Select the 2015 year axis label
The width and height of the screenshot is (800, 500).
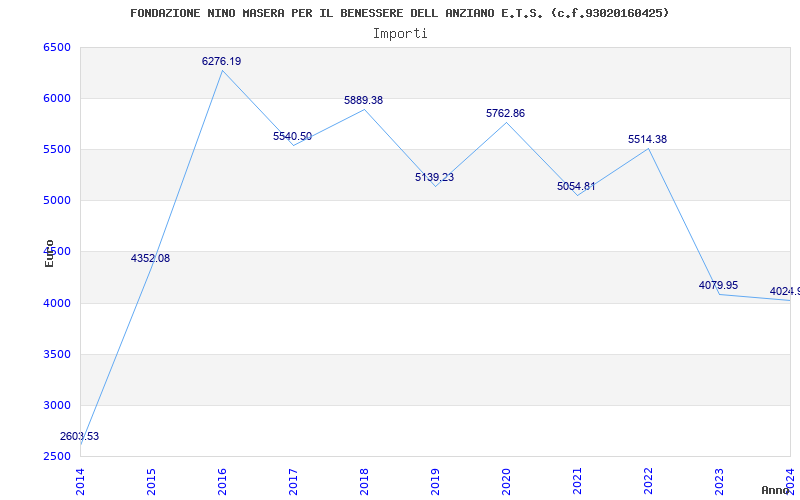coord(151,482)
